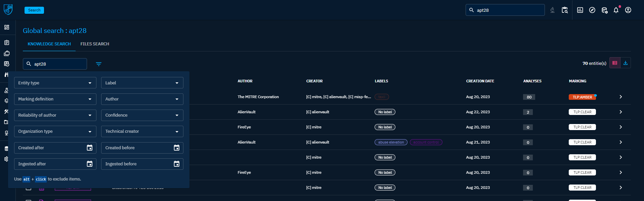Viewport: 644px width, 201px height.
Task: Open the Confidence filter dropdown
Action: coord(142,115)
